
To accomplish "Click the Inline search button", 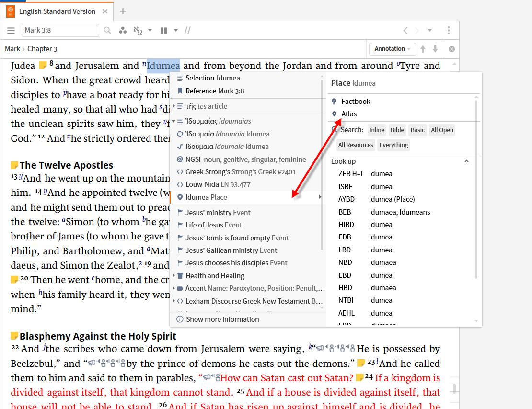I will (377, 130).
